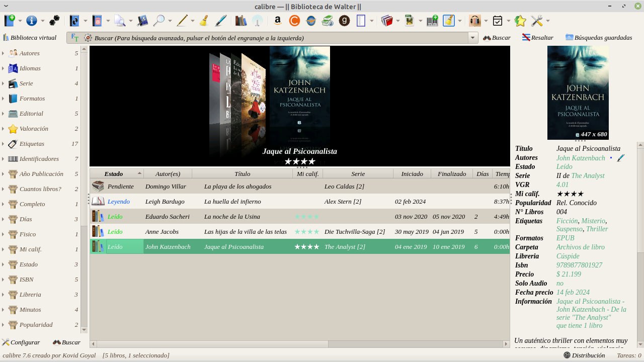Expand the Etiquetas category in tag browser
Image resolution: width=644 pixels, height=362 pixels.
pyautogui.click(x=3, y=144)
